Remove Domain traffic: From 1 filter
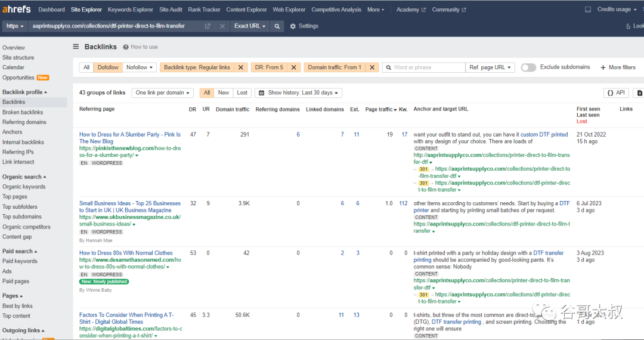The height and width of the screenshot is (340, 644). pos(372,67)
